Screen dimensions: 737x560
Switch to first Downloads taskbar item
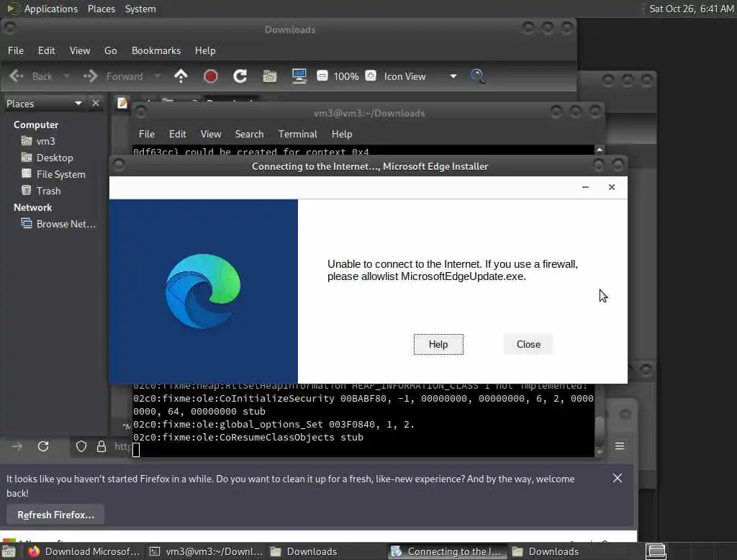point(304,551)
